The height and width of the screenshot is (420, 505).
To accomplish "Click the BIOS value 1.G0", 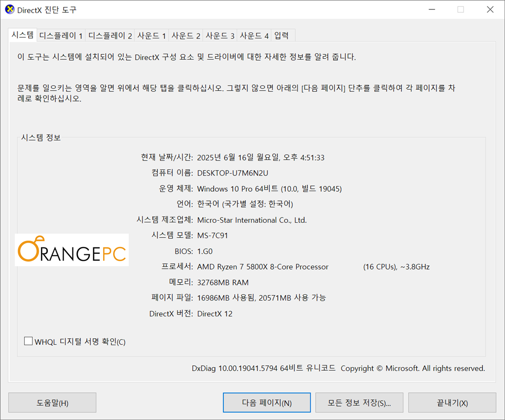I will [x=205, y=251].
